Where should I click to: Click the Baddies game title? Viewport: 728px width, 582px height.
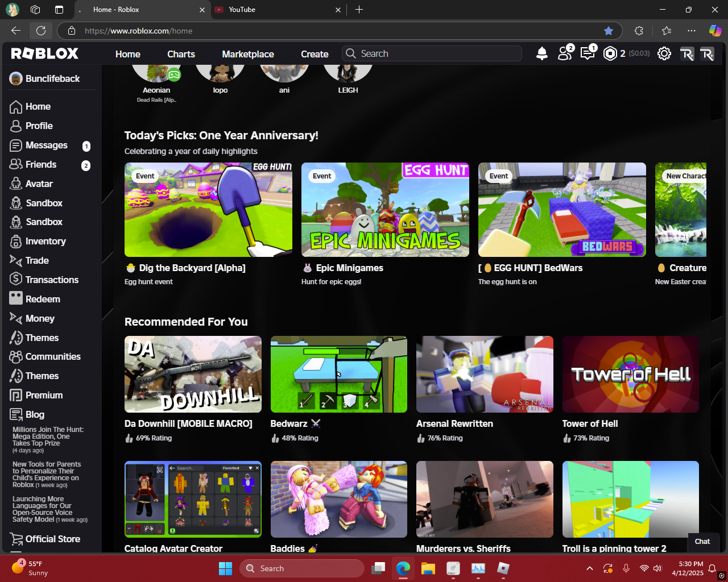point(293,548)
